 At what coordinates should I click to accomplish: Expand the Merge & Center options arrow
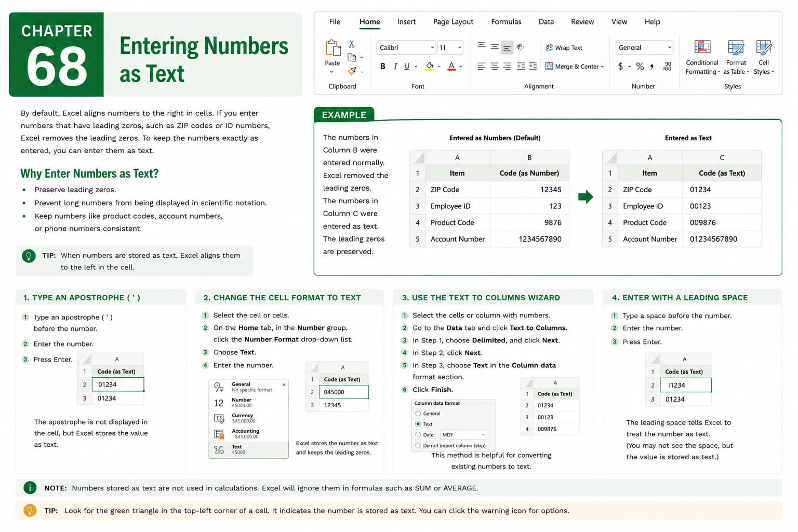(x=602, y=67)
